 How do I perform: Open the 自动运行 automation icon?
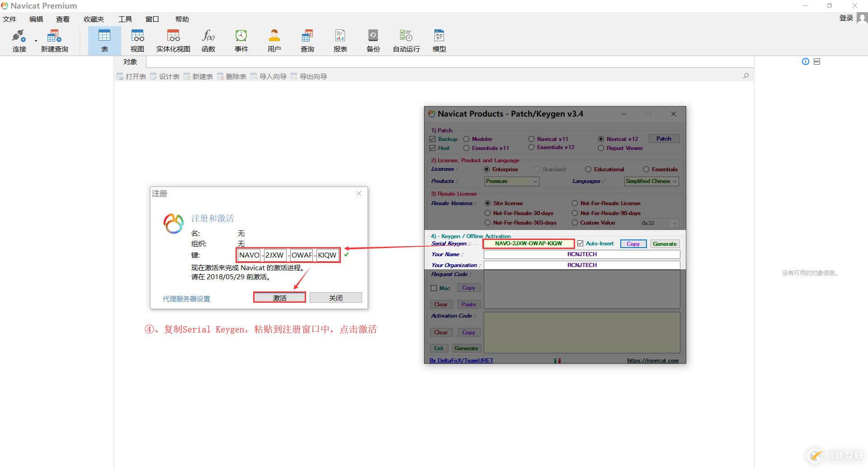(x=406, y=41)
